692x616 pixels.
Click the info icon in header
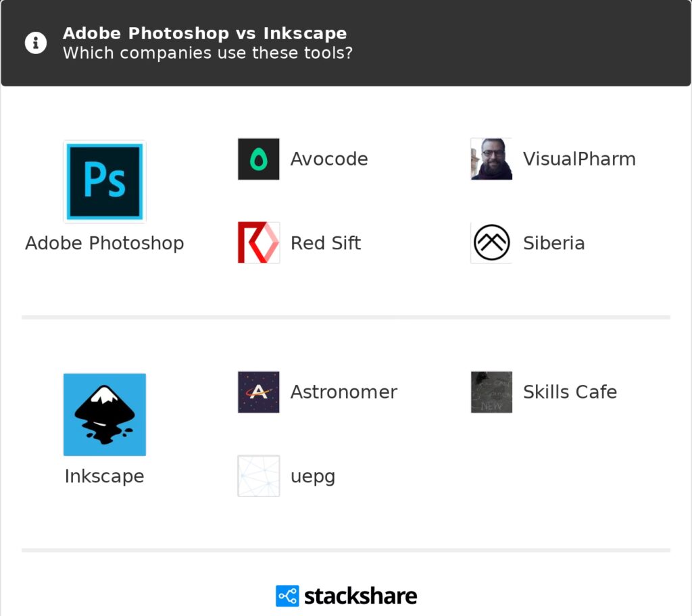pyautogui.click(x=36, y=43)
